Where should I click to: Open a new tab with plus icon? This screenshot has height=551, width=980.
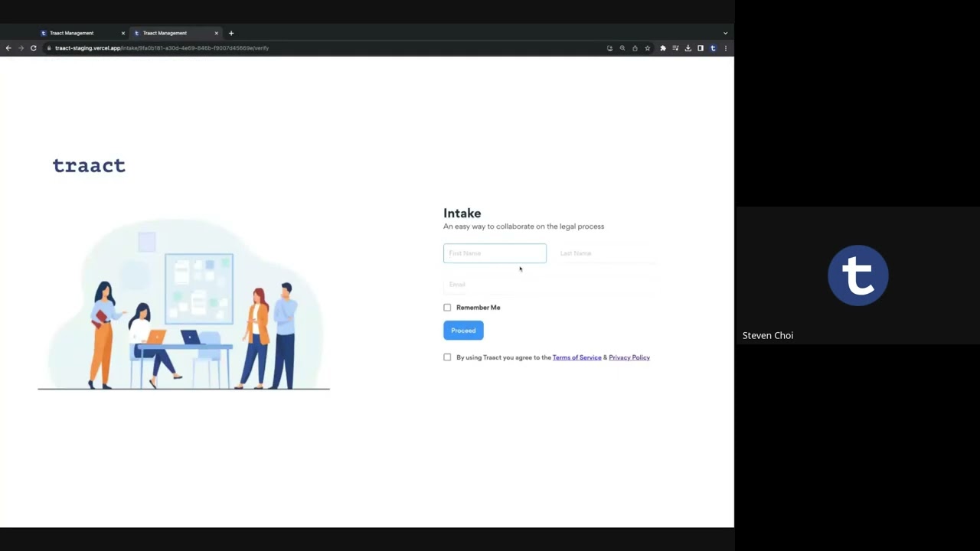pos(231,33)
